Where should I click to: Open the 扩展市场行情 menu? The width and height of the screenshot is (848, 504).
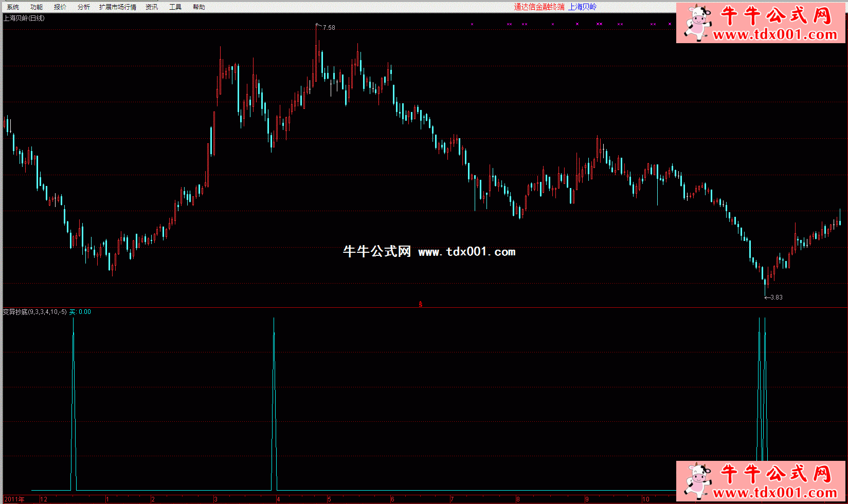coord(118,7)
